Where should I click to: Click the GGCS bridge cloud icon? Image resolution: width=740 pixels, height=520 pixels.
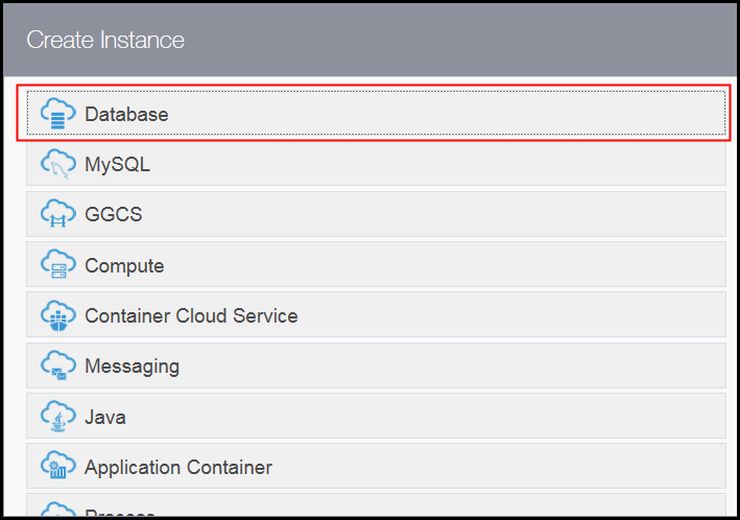pyautogui.click(x=58, y=214)
